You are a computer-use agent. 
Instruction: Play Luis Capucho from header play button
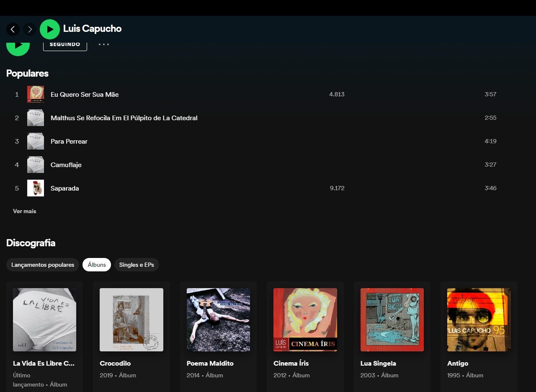click(x=50, y=29)
